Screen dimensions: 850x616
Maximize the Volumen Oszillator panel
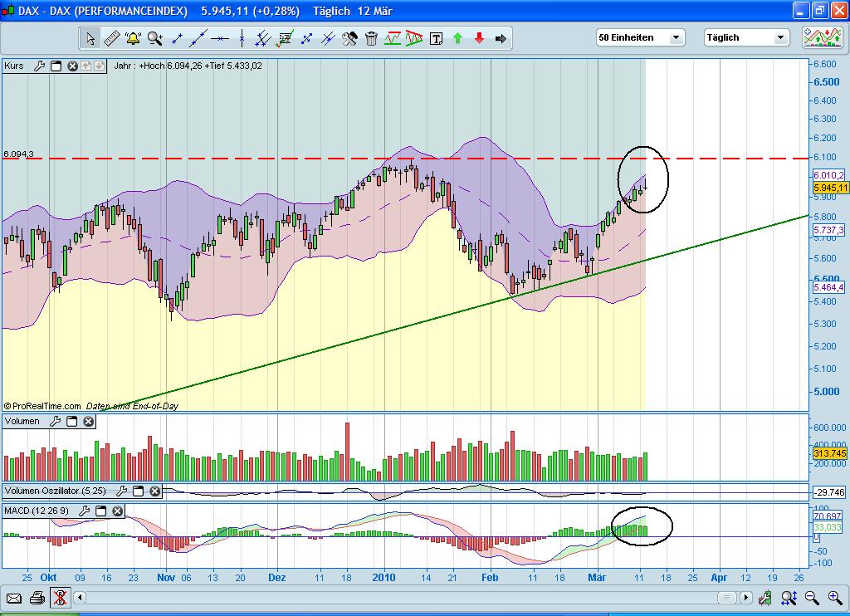(x=139, y=491)
